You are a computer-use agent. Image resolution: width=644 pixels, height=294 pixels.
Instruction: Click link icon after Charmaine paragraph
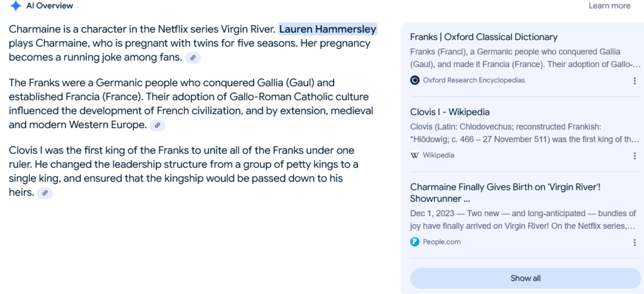point(193,58)
